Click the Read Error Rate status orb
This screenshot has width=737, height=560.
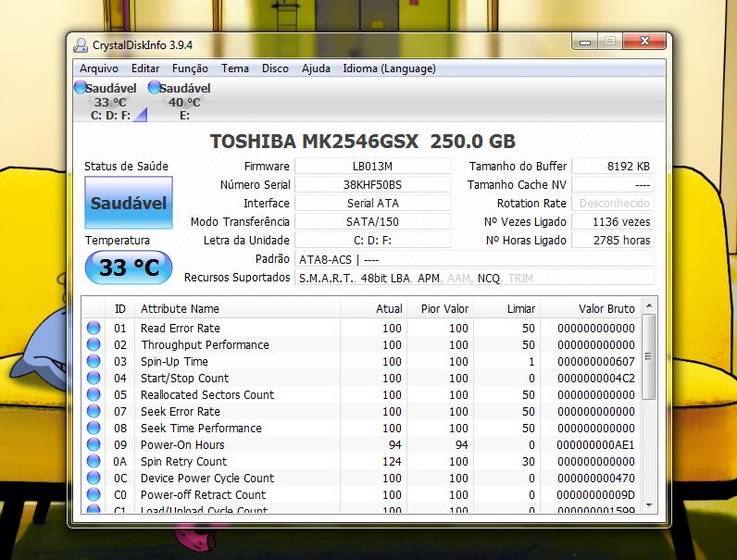94,328
